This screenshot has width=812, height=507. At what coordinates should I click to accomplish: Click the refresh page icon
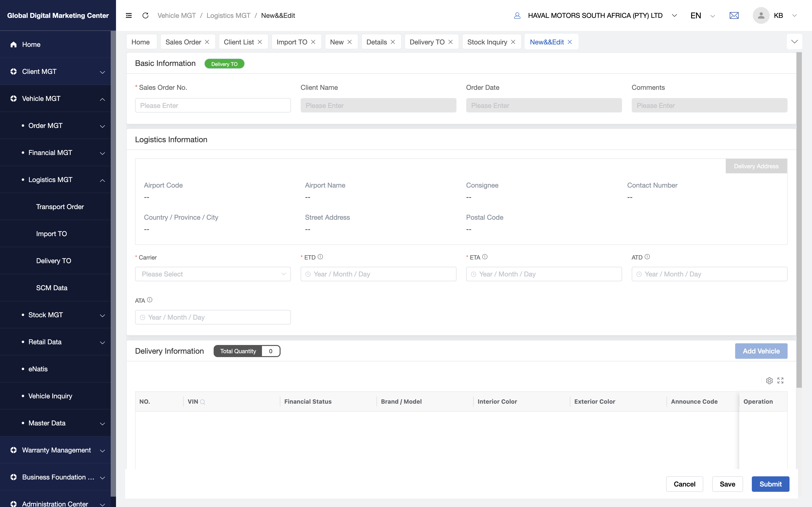coord(145,15)
